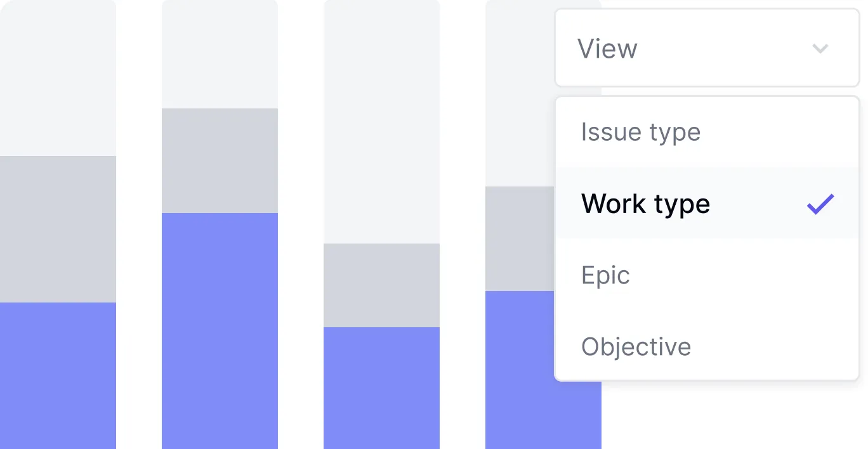Click the third bar's medium gray segment

click(381, 285)
